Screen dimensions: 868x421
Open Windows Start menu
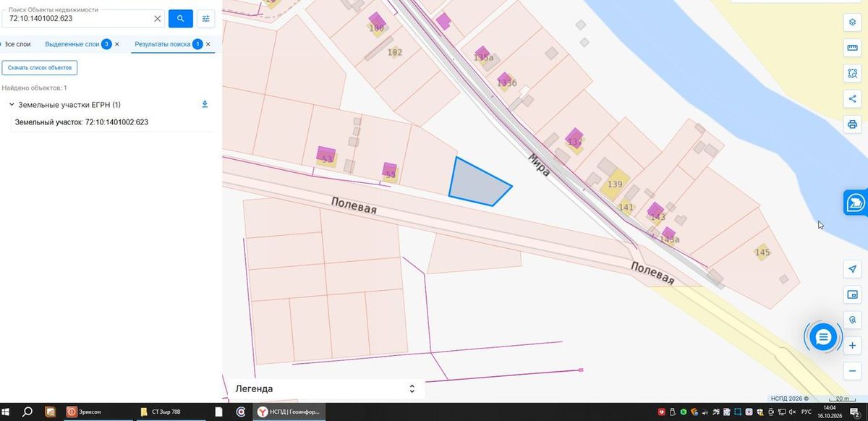(x=7, y=412)
